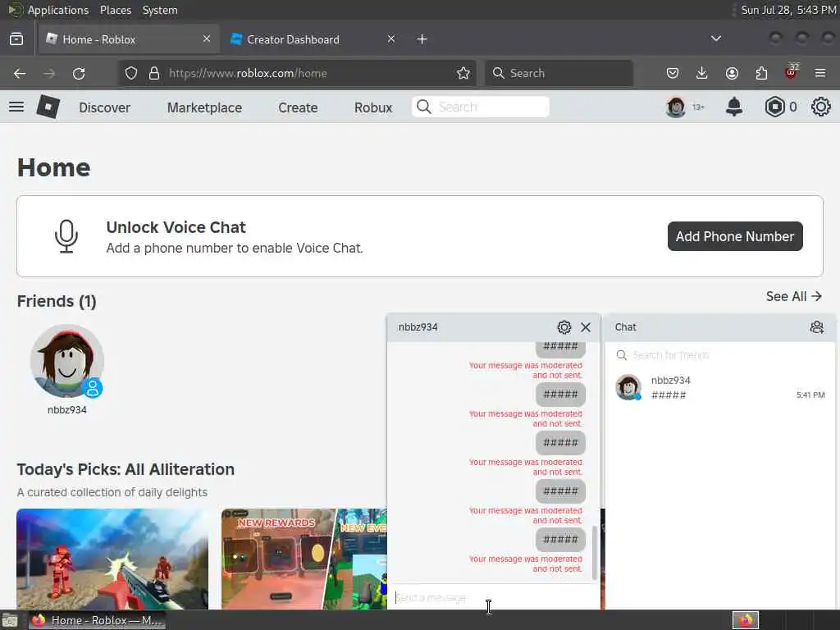Open Firefox application menu
840x630 pixels.
[820, 73]
